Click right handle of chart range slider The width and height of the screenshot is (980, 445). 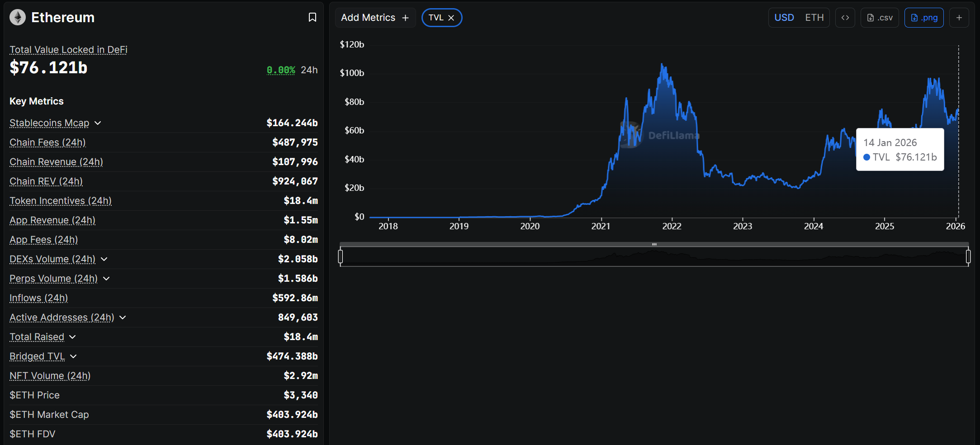pyautogui.click(x=968, y=256)
